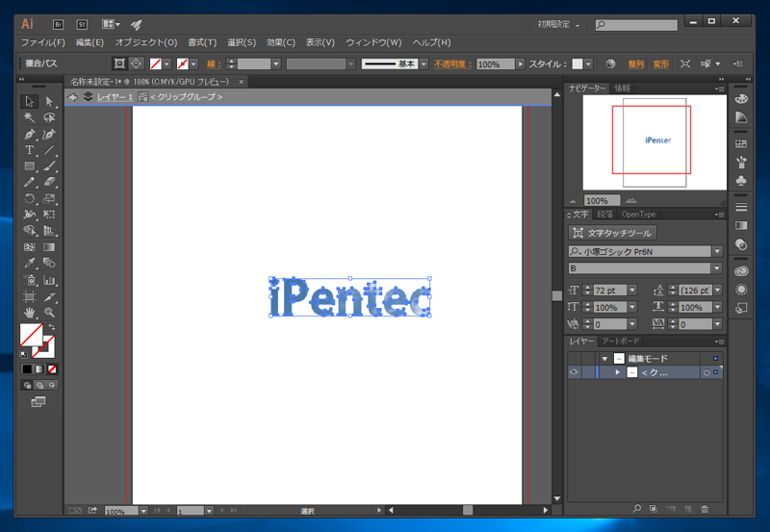Select the Magic Wand tool
770x532 pixels.
(29, 117)
